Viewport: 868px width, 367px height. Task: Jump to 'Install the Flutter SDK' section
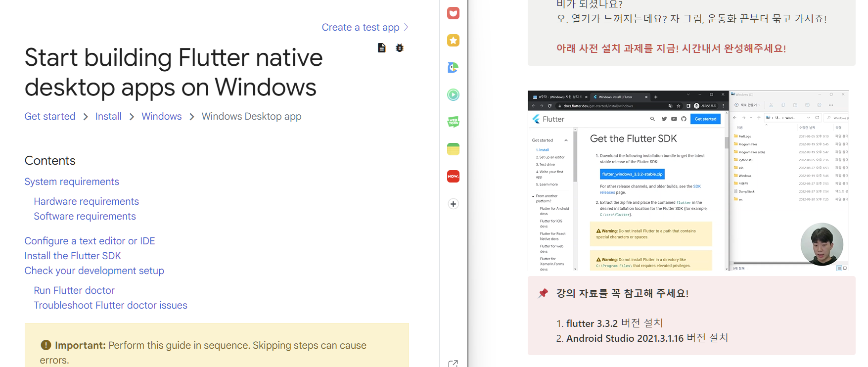[x=73, y=256]
